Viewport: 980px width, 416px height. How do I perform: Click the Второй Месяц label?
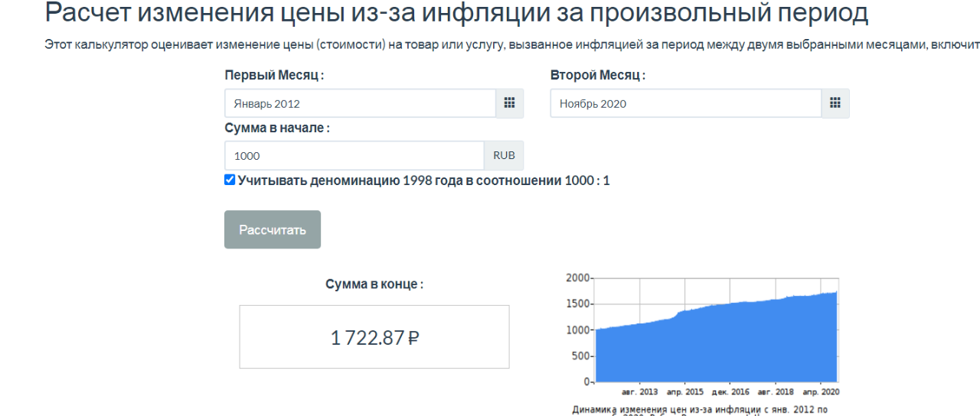597,76
